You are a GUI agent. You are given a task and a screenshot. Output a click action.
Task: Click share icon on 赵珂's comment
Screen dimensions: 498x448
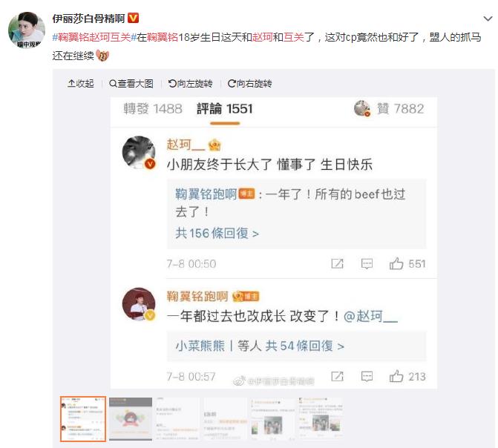coord(337,263)
